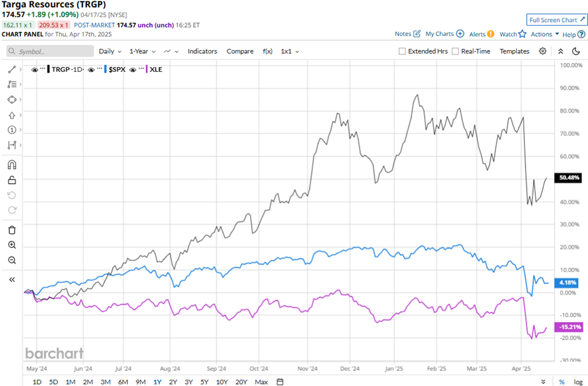Select the trend line drawing tool
Screen dimensions: 588x386
[x=12, y=69]
